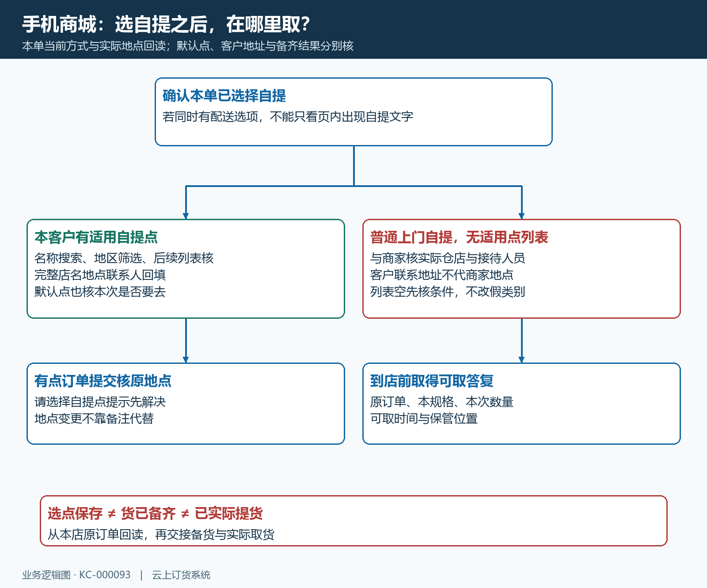
Task: Click the red heading 普通上门自提，无适用点列表
Action: tap(459, 237)
